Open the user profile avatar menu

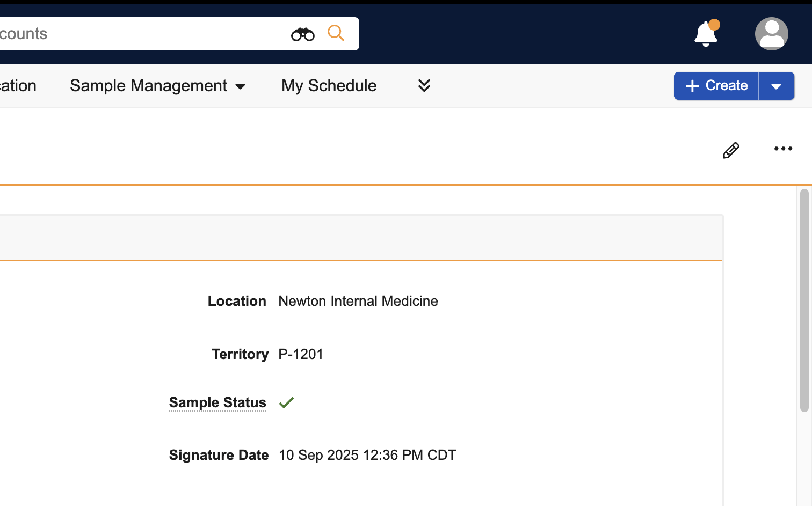click(771, 34)
